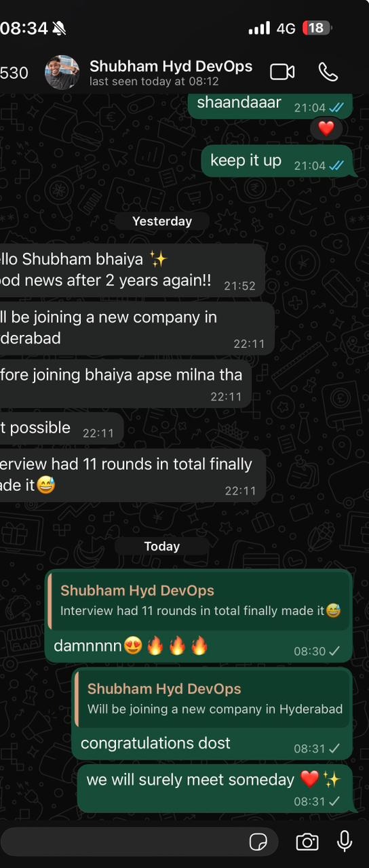369x868 pixels.
Task: Start a video call with Shubham
Action: [x=282, y=72]
